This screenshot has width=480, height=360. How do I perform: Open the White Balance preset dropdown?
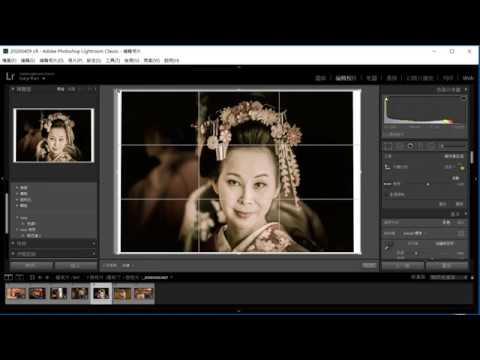(445, 244)
